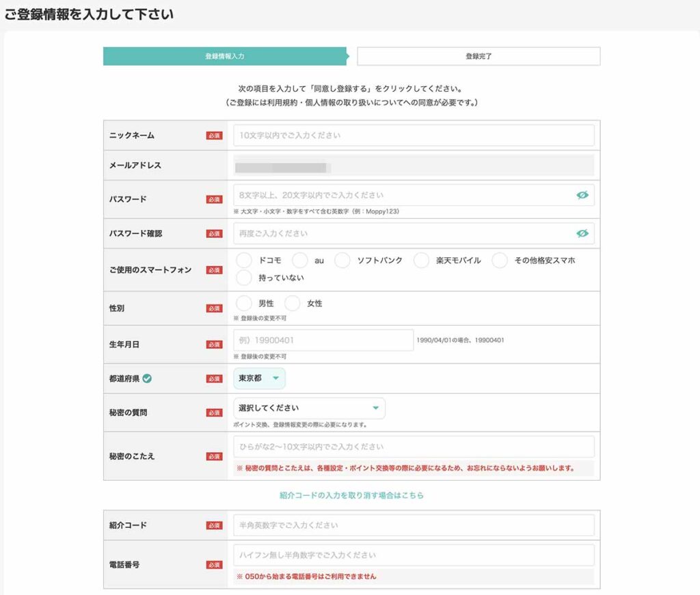Viewport: 700px width, 595px height.
Task: Pick the その他格安スマホ radio option
Action: pos(500,261)
